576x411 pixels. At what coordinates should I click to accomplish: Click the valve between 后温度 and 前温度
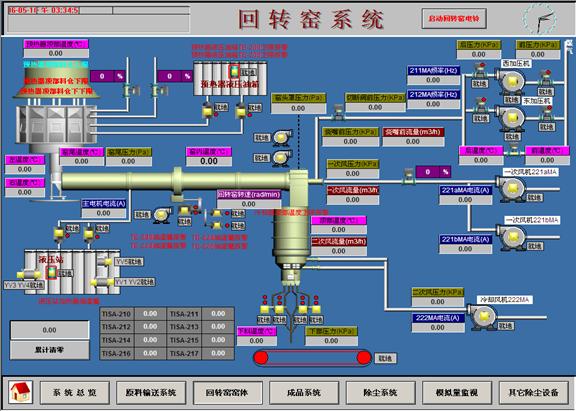[514, 150]
